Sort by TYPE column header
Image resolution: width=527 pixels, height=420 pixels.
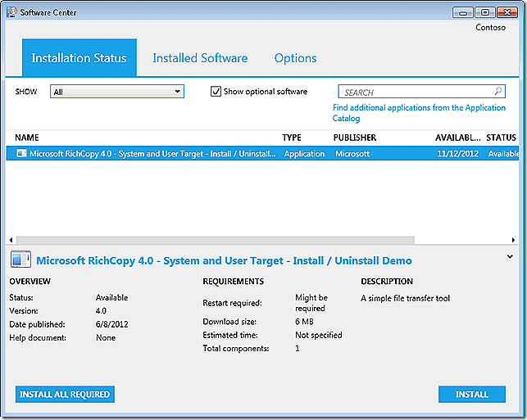coord(292,138)
